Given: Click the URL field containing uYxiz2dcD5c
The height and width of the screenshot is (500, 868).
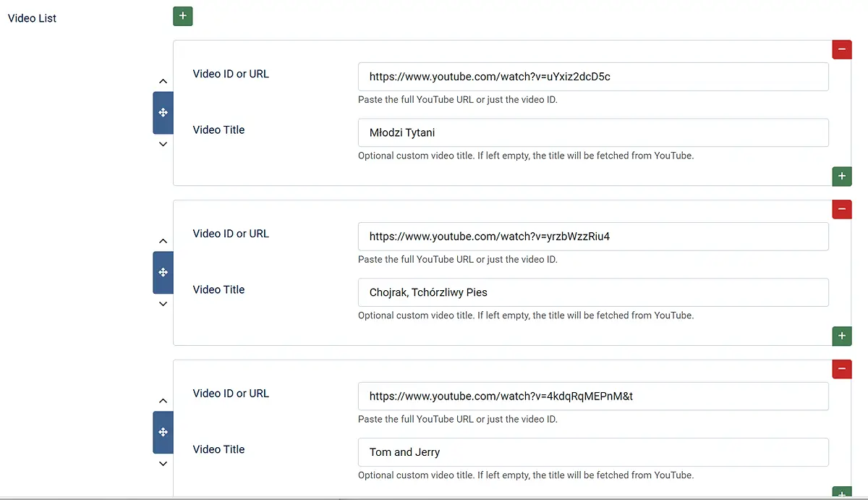Looking at the screenshot, I should pos(592,77).
